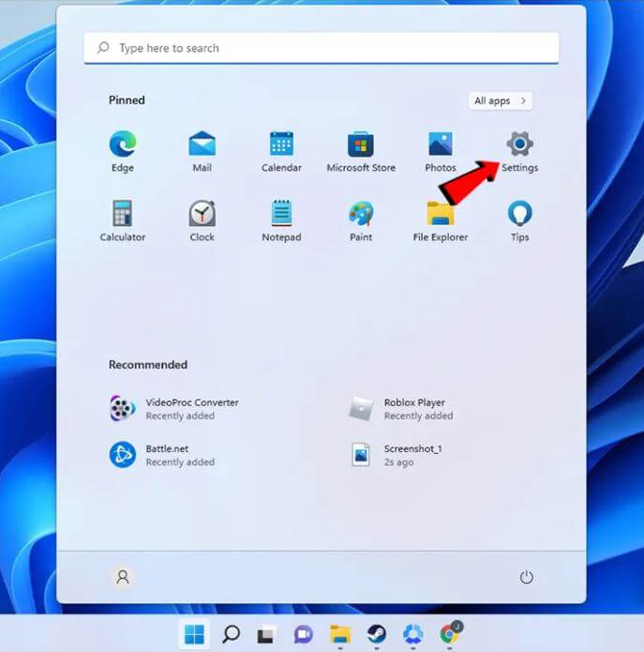Open recommended Battle.net app
The width and height of the screenshot is (644, 652).
point(162,455)
